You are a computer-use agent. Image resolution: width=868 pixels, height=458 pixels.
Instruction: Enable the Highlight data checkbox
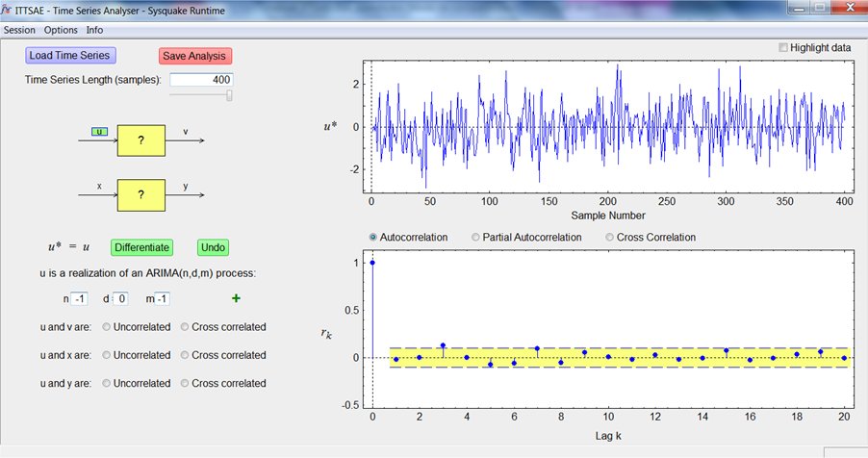(x=782, y=47)
